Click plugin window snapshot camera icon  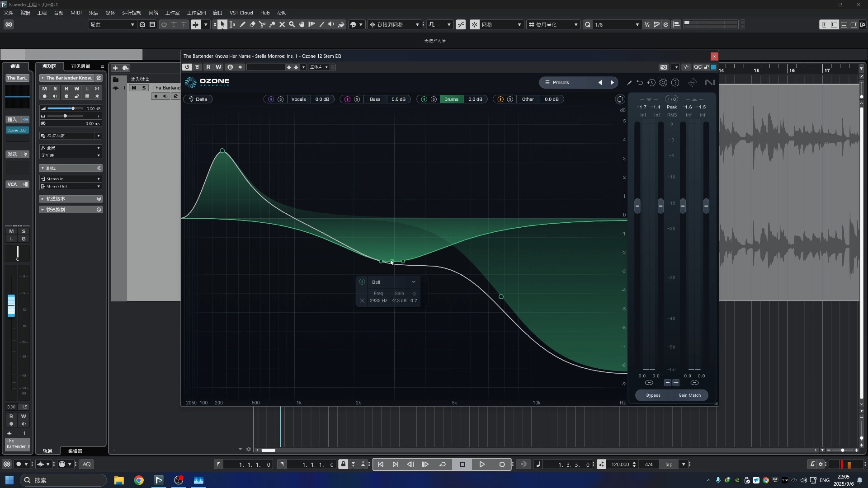coord(664,67)
